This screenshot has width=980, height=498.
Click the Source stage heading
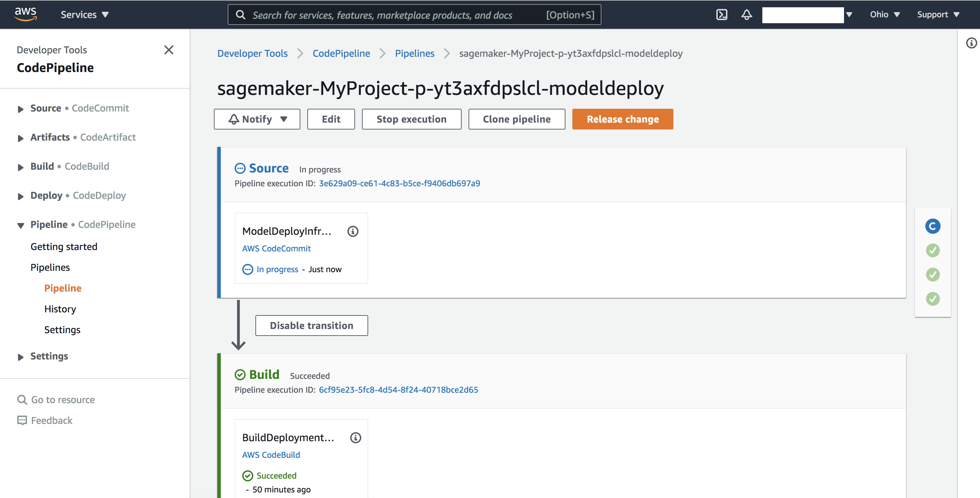pyautogui.click(x=269, y=168)
